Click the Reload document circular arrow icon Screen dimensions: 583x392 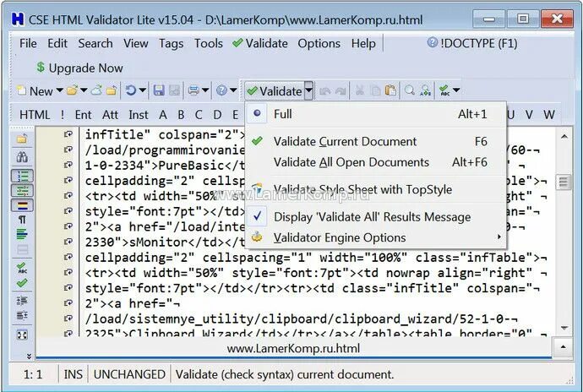pos(130,90)
